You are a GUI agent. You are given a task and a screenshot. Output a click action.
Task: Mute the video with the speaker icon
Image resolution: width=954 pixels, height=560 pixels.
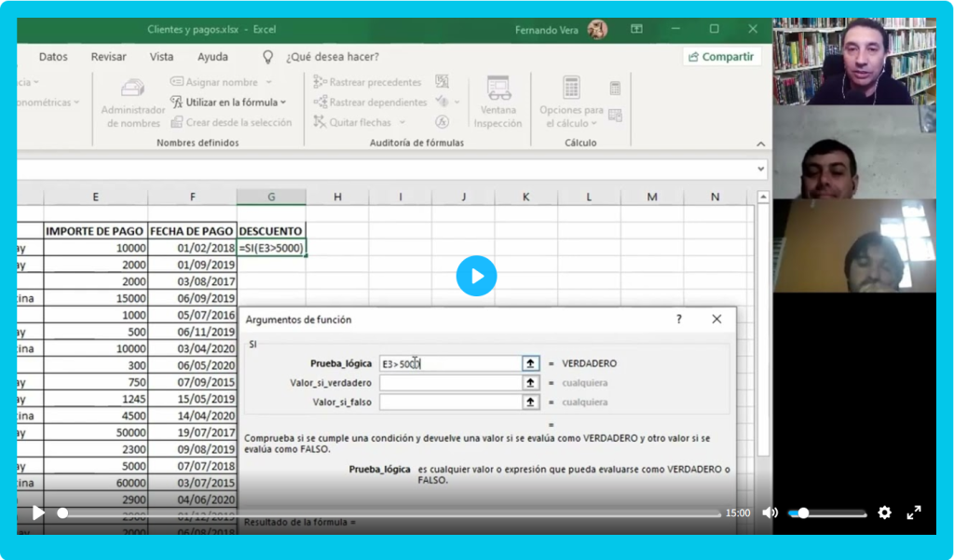click(770, 512)
